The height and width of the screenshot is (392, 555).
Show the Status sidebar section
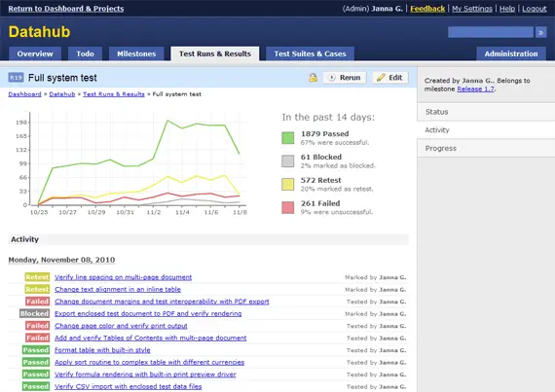(486, 112)
